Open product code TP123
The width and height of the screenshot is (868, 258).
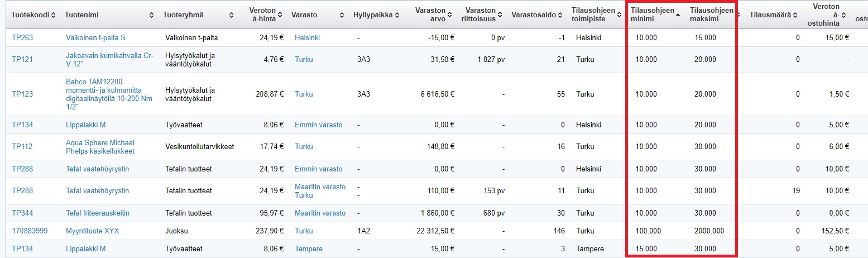tap(22, 94)
